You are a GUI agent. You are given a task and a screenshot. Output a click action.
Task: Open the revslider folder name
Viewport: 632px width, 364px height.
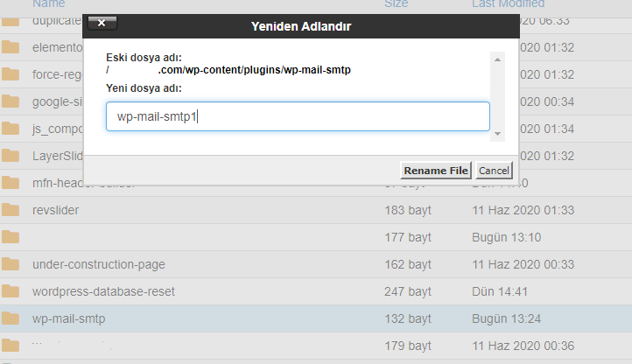56,210
